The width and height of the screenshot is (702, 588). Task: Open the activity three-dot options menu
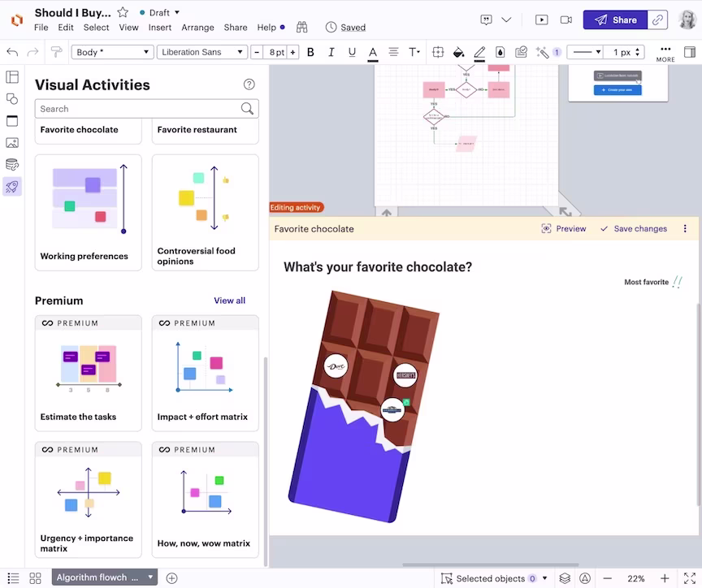coord(685,229)
